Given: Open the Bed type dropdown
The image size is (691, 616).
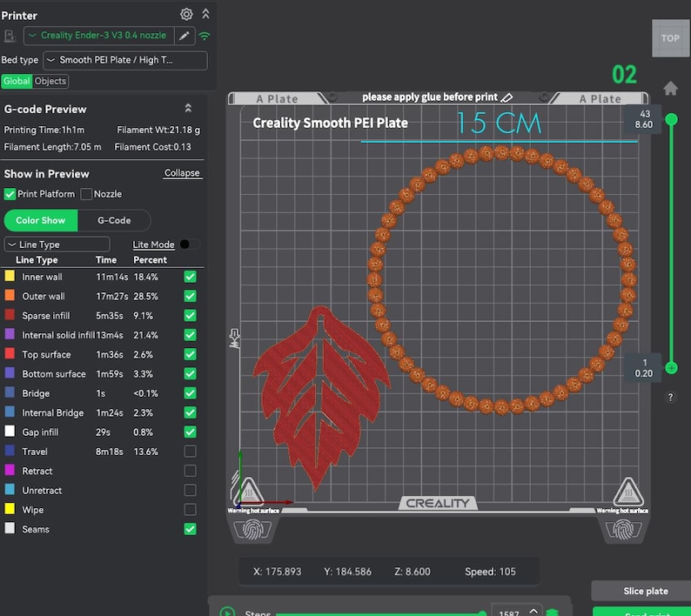Looking at the screenshot, I should pyautogui.click(x=125, y=60).
